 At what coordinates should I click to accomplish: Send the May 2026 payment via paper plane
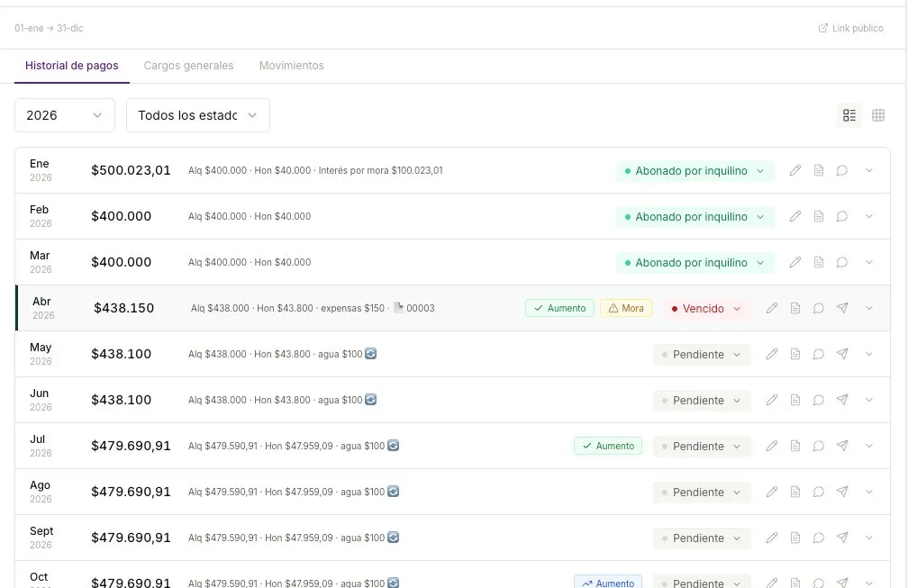pos(842,354)
